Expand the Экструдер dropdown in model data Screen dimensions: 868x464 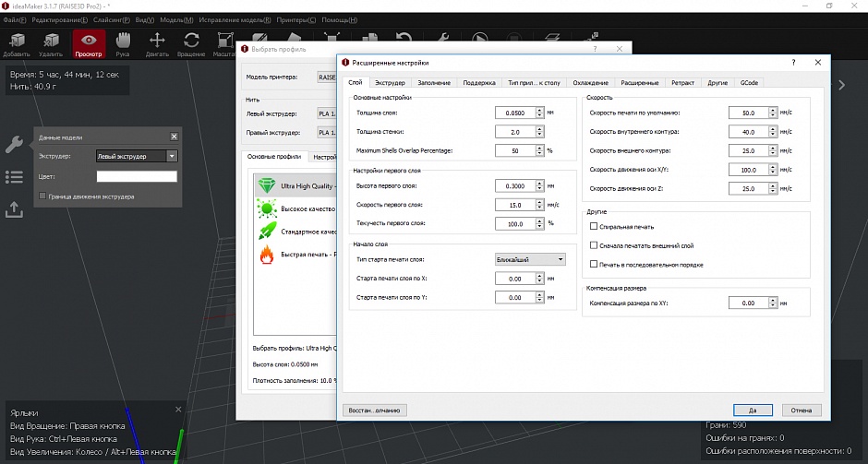(x=137, y=157)
